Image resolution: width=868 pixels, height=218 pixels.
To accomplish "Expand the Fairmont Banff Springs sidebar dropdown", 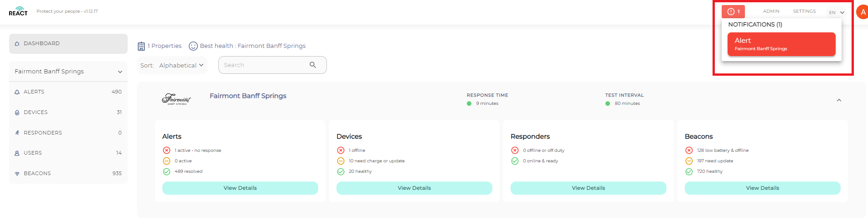I will (x=68, y=72).
